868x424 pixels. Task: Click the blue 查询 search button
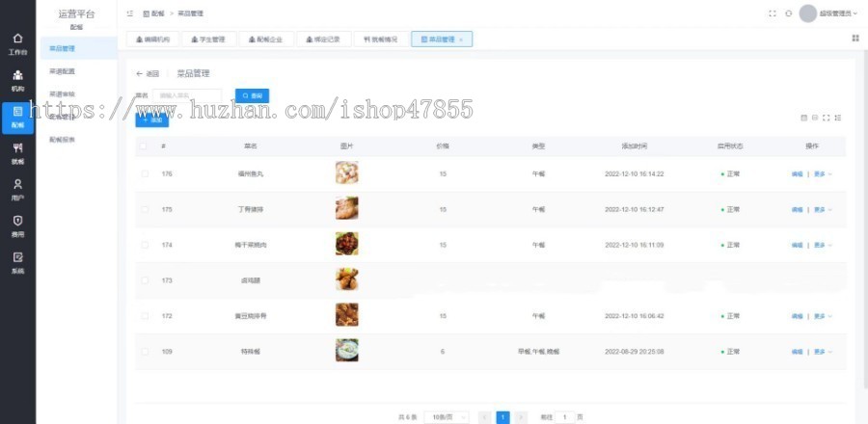point(253,95)
